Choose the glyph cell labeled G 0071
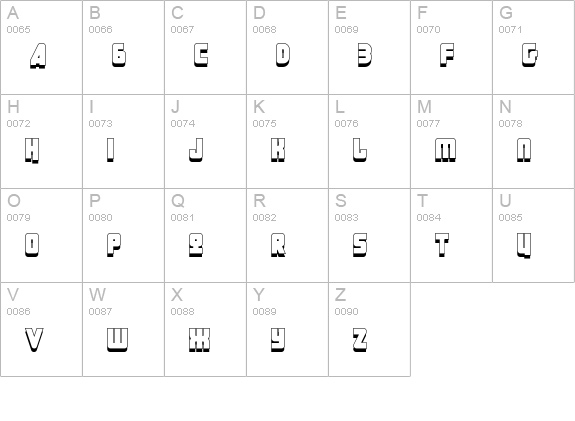 pyautogui.click(x=534, y=47)
